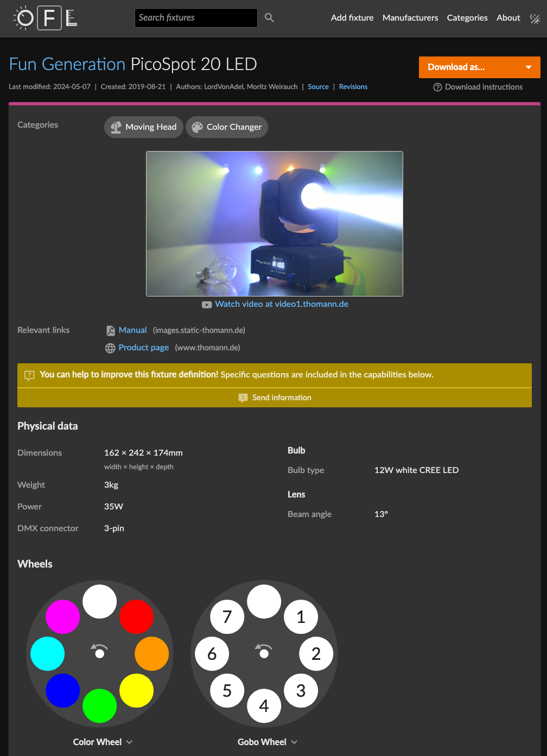Select gobo slot 1 on Gobo Wheel
Image resolution: width=547 pixels, height=756 pixels.
(x=301, y=617)
